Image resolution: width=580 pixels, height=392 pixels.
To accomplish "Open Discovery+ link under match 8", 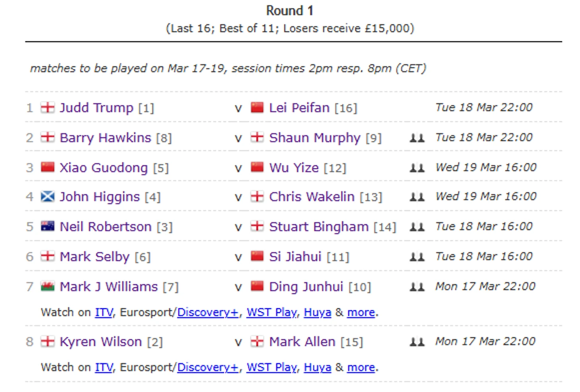I will click(x=208, y=367).
